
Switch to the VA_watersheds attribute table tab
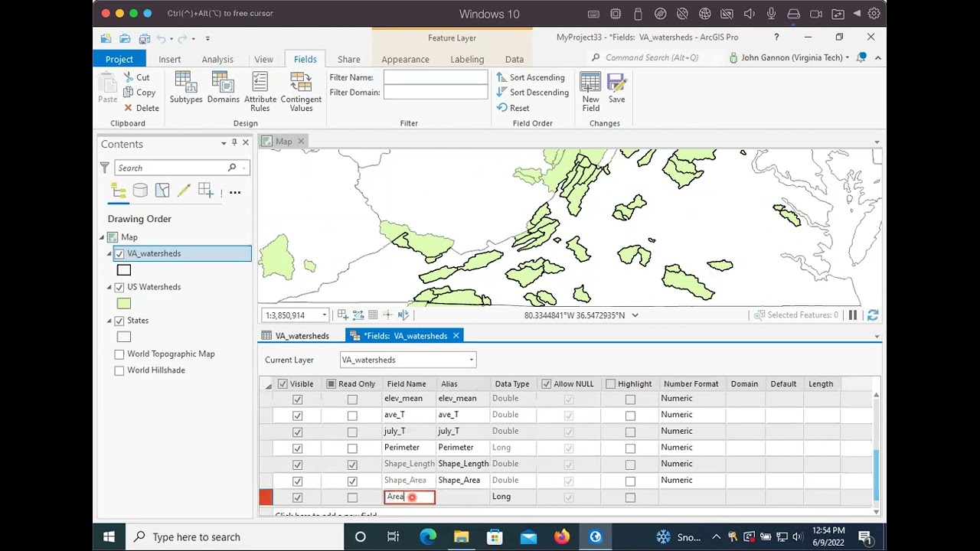(x=296, y=336)
